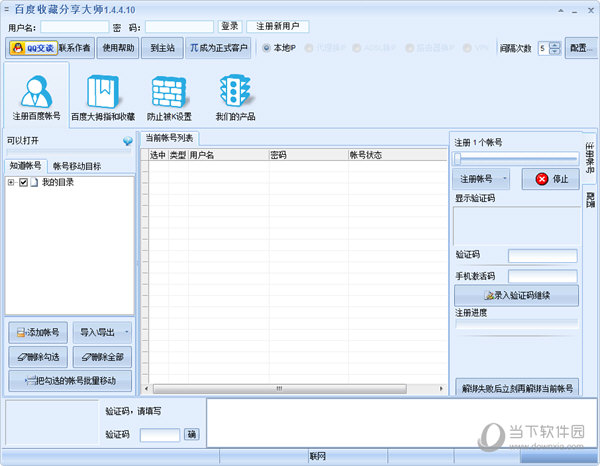Click the 登录 login button
The width and height of the screenshot is (600, 466).
pos(230,26)
